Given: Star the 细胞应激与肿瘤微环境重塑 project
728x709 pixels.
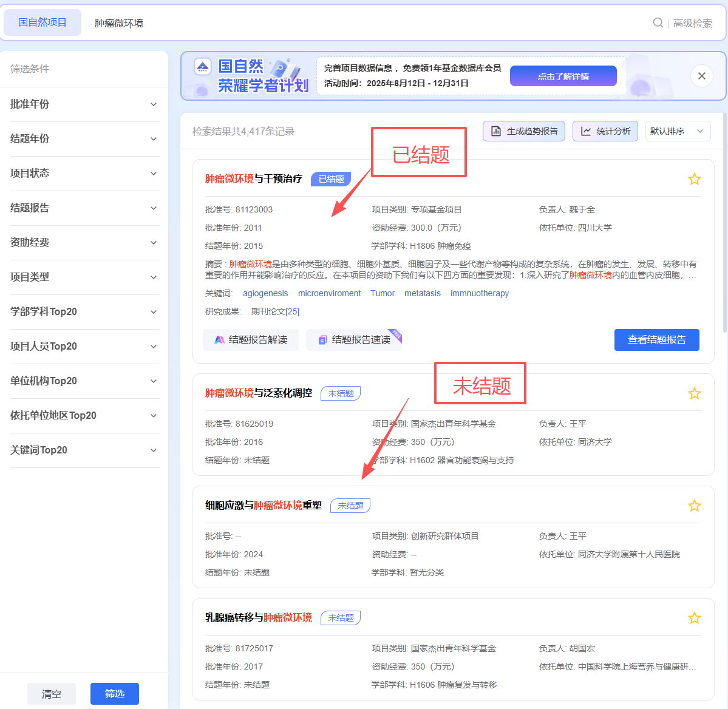Looking at the screenshot, I should click(x=694, y=506).
